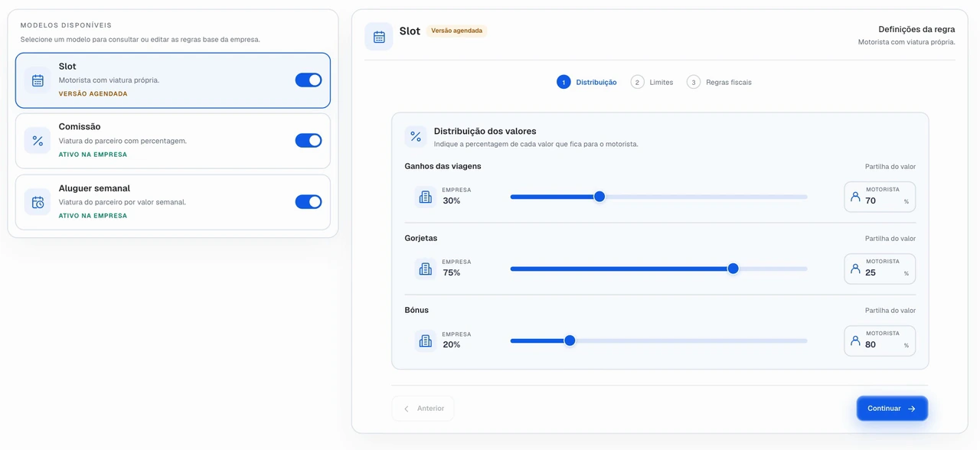Click the calendar icon of the Slot model
980x450 pixels.
click(38, 80)
